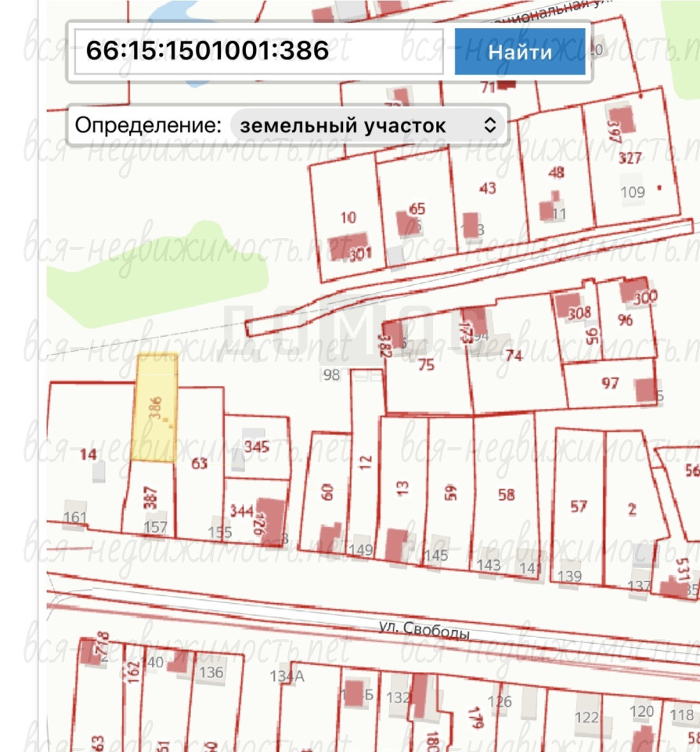Select the highlighted yellow parcel 386
The width and height of the screenshot is (700, 752).
tap(154, 407)
